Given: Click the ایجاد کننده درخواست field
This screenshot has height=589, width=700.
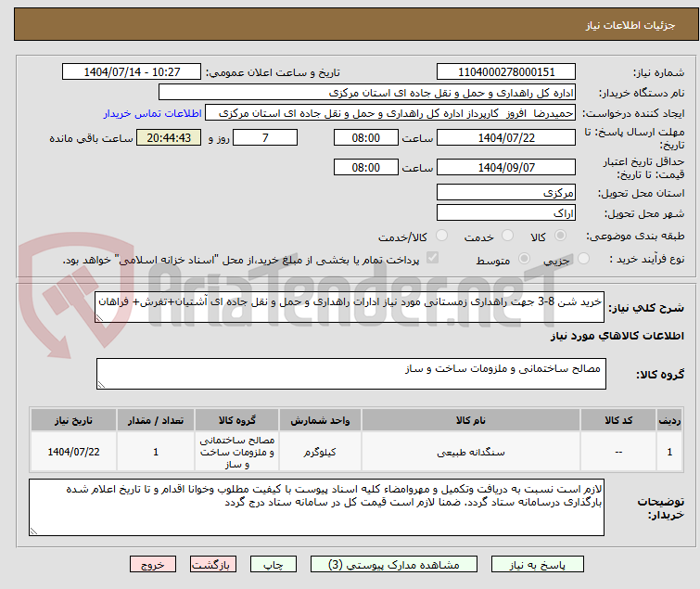Looking at the screenshot, I should coord(390,113).
